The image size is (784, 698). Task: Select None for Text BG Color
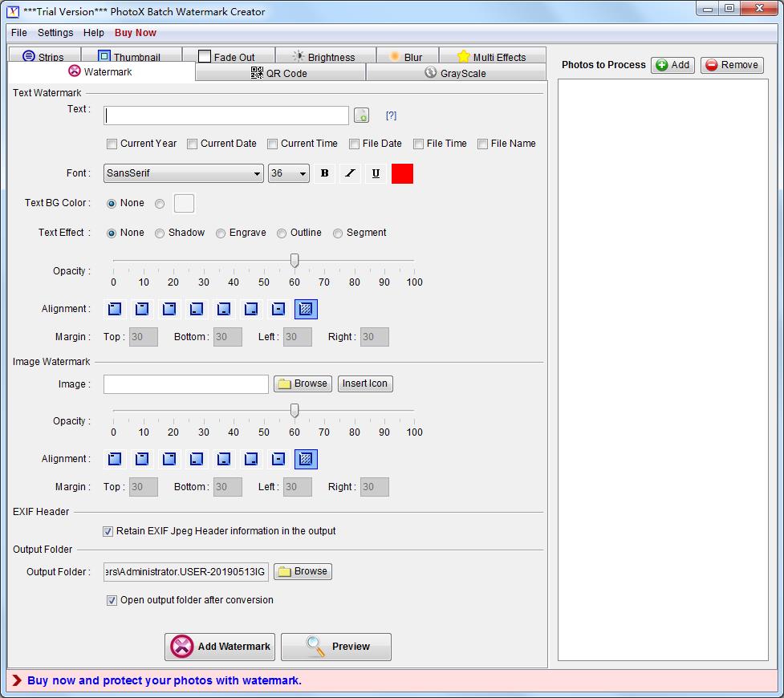pos(112,204)
